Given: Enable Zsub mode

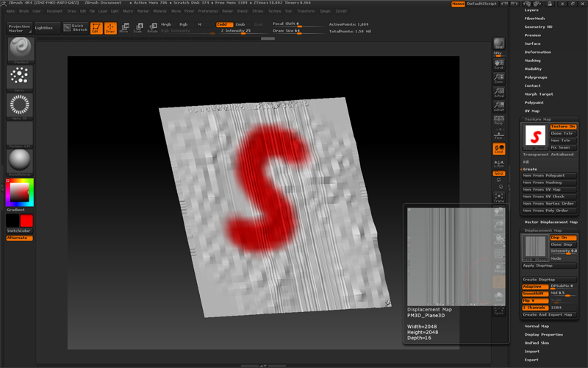Looking at the screenshot, I should pyautogui.click(x=240, y=24).
